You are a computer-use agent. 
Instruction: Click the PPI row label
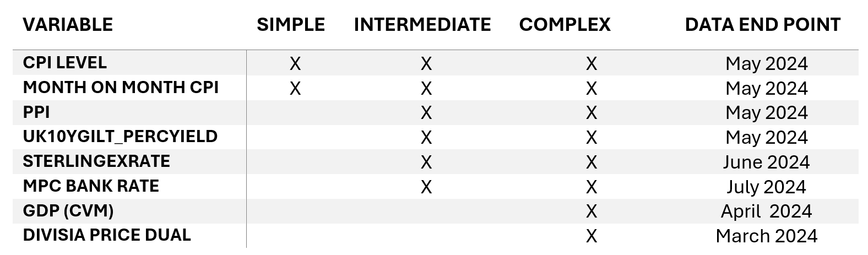[36, 112]
